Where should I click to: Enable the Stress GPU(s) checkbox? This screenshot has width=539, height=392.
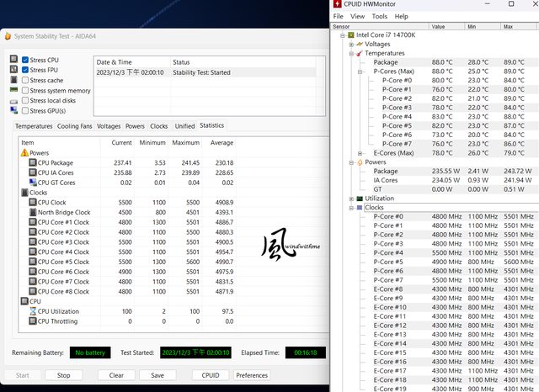coord(25,110)
